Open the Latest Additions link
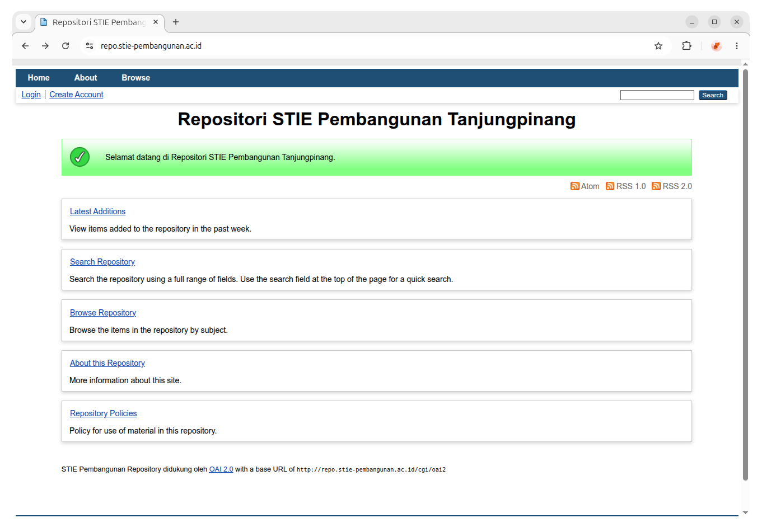The width and height of the screenshot is (762, 532). [x=97, y=211]
